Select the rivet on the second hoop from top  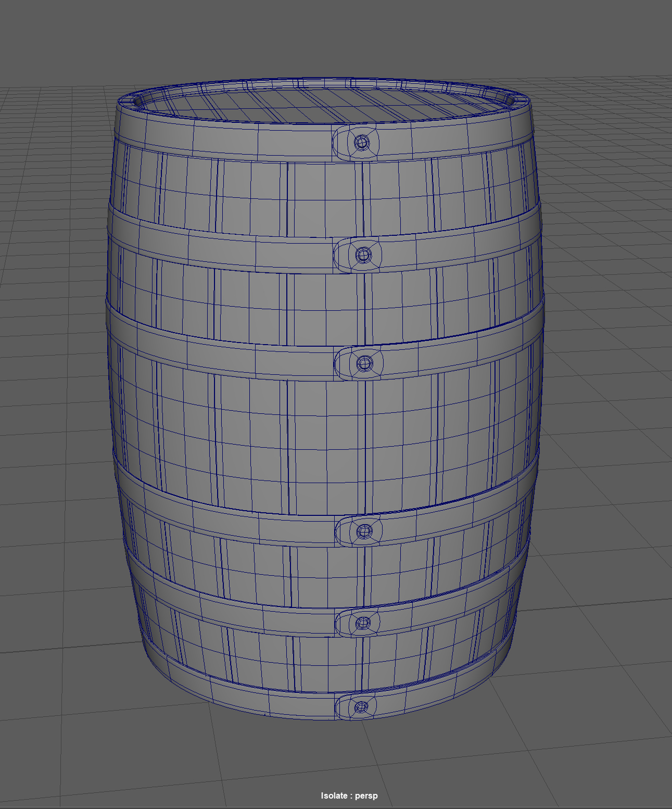[363, 255]
